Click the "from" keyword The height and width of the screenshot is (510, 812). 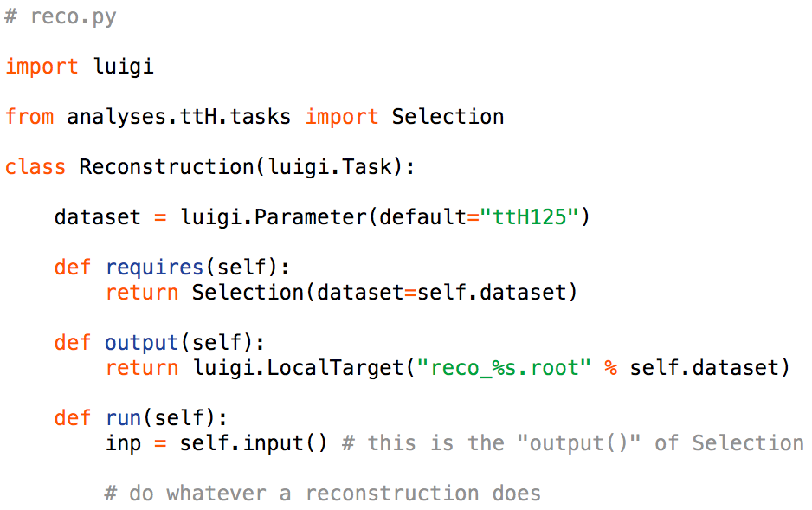(x=29, y=117)
